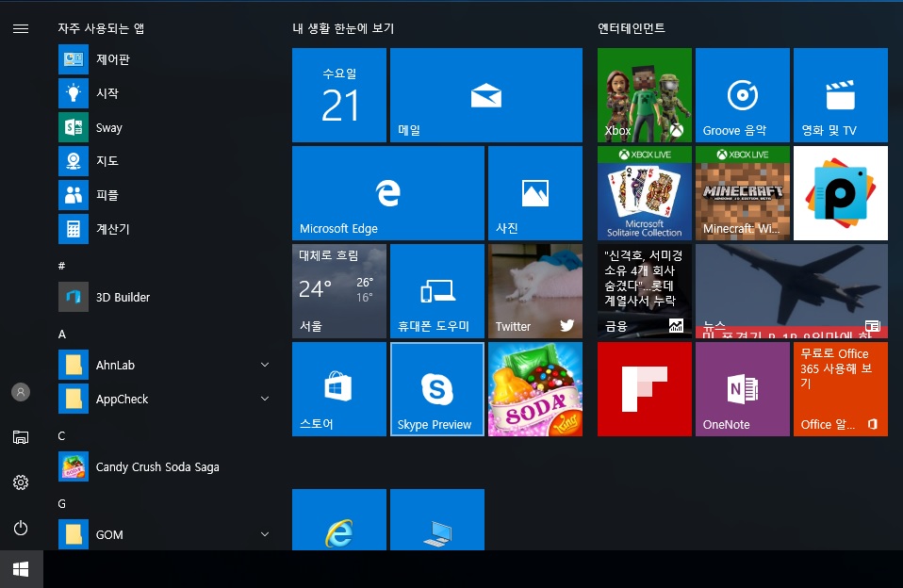Open the 영화 및 TV tile
The width and height of the screenshot is (903, 588).
click(x=840, y=95)
